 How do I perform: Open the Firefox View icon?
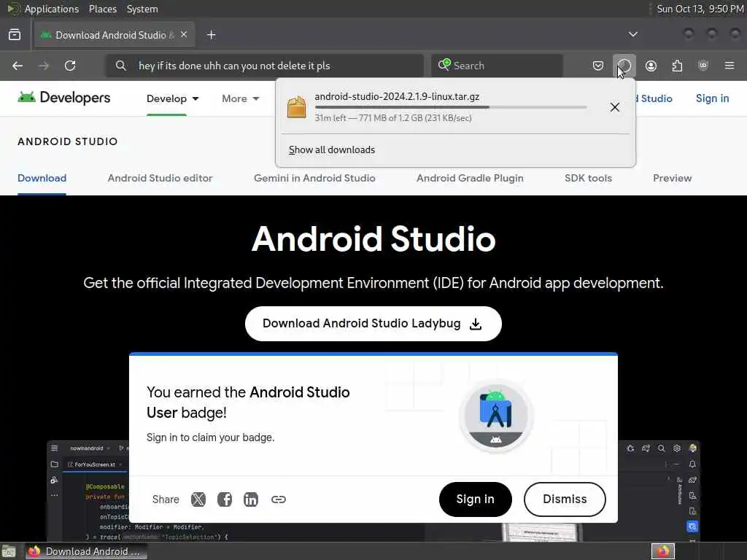15,35
